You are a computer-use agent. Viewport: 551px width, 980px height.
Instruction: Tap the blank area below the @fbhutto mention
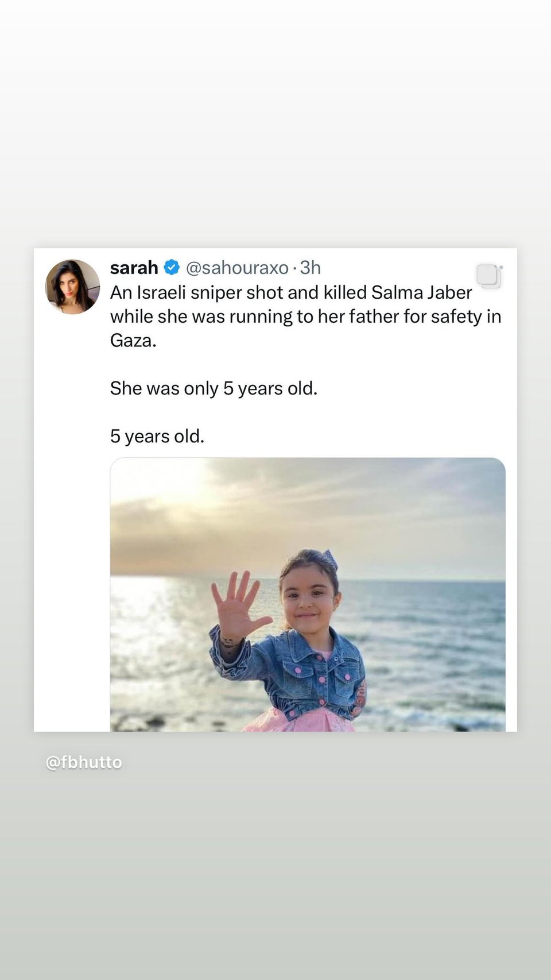tap(275, 873)
